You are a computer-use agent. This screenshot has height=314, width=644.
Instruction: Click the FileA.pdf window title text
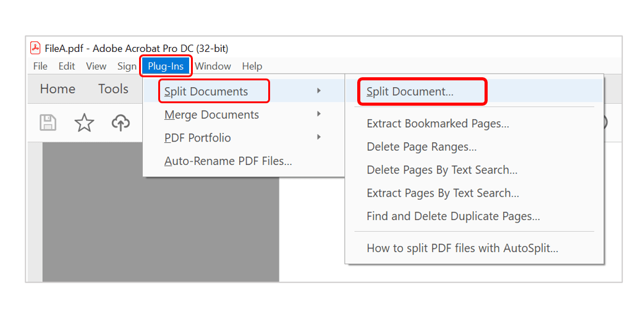[x=135, y=48]
